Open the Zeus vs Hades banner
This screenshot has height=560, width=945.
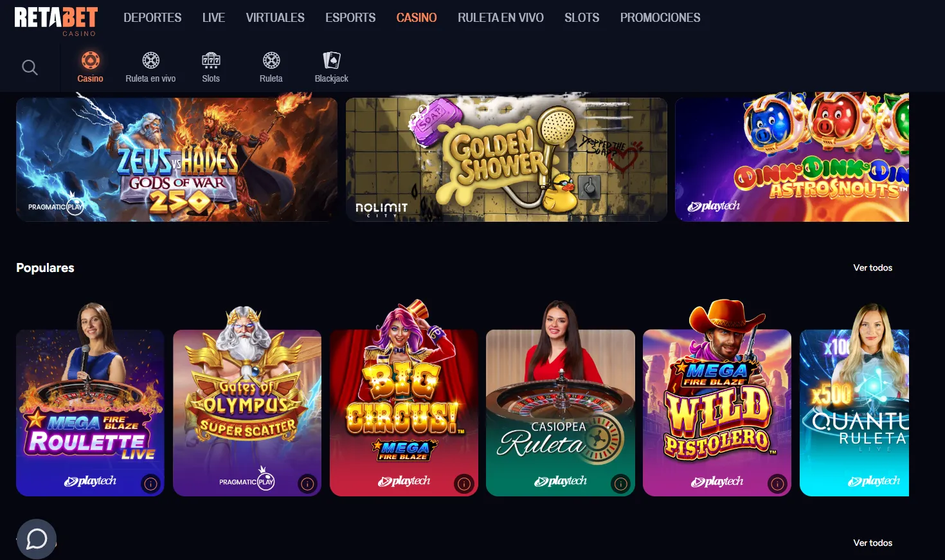point(177,159)
